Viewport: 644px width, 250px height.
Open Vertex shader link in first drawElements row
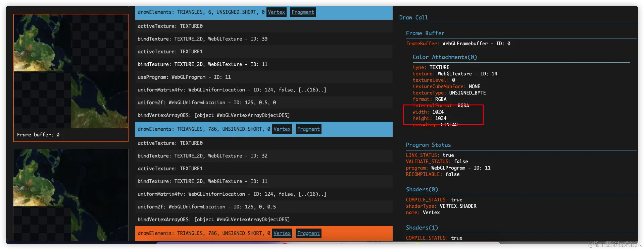tap(276, 12)
